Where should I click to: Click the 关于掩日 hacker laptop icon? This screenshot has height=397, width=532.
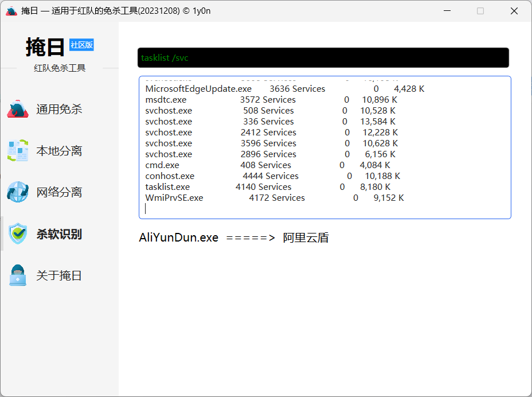pyautogui.click(x=18, y=275)
